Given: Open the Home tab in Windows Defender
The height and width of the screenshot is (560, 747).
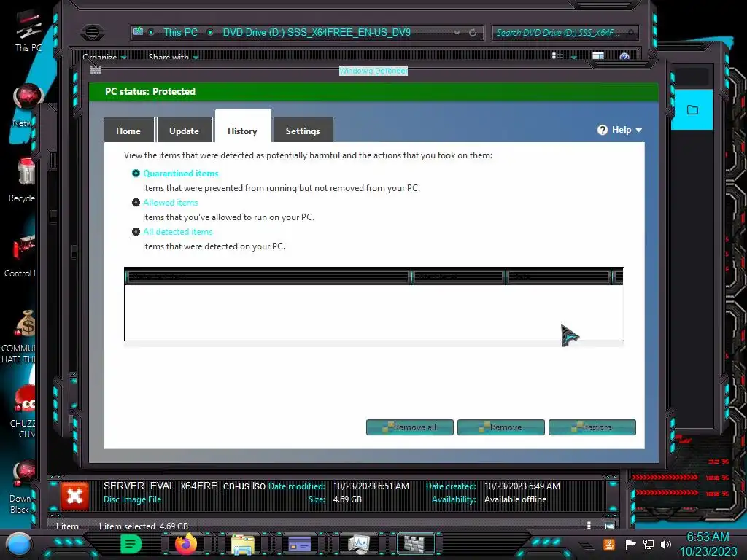Looking at the screenshot, I should 128,131.
